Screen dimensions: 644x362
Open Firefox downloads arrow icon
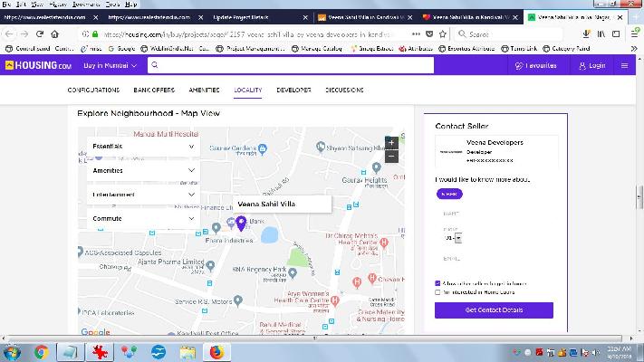pyautogui.click(x=587, y=34)
